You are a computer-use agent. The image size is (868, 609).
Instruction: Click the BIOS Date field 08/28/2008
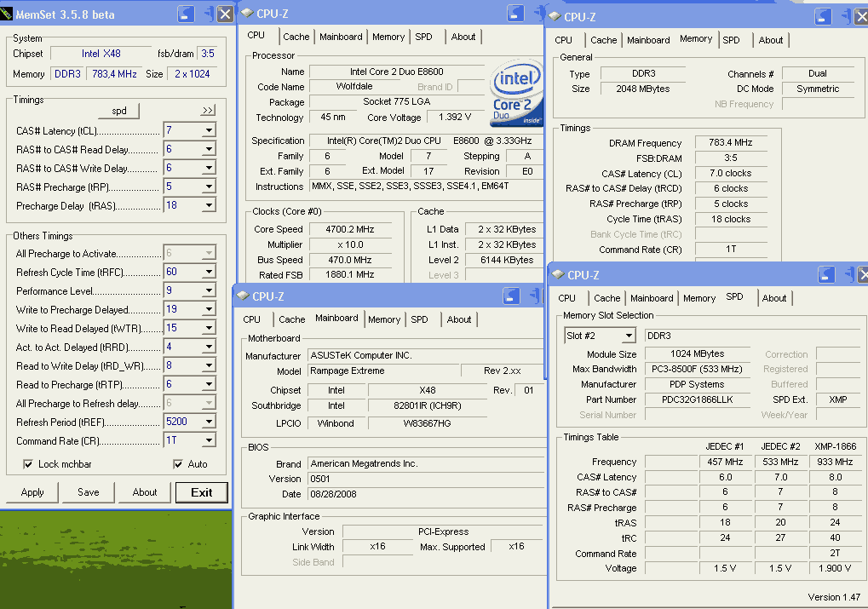(426, 494)
